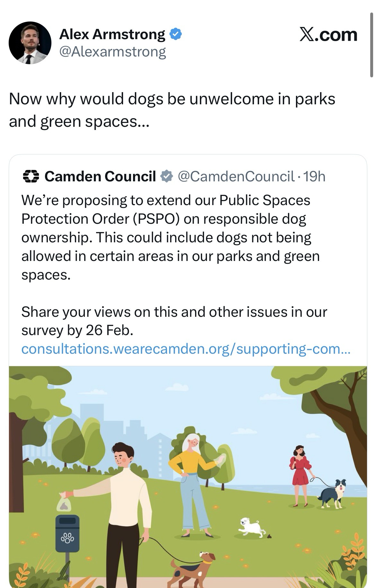Click the X.com logo

[x=328, y=34]
